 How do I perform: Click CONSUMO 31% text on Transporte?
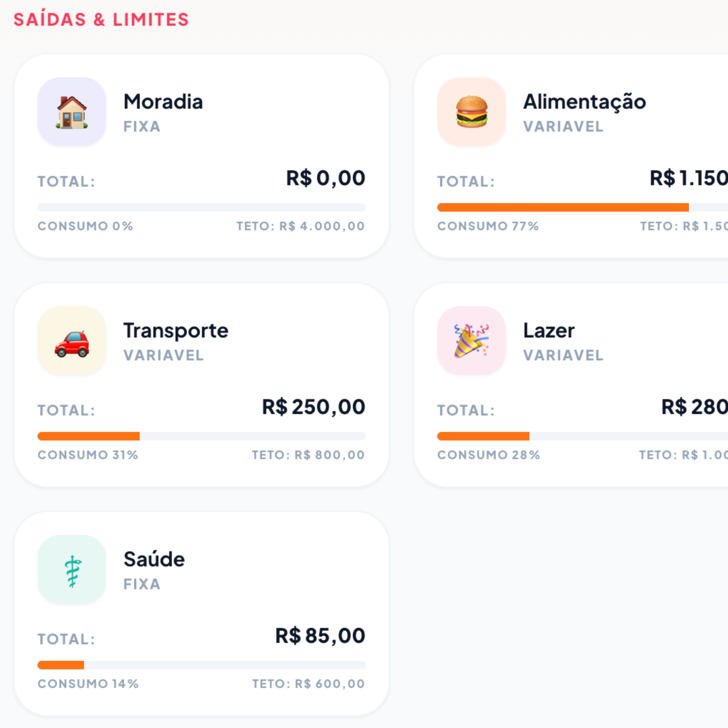pyautogui.click(x=88, y=455)
